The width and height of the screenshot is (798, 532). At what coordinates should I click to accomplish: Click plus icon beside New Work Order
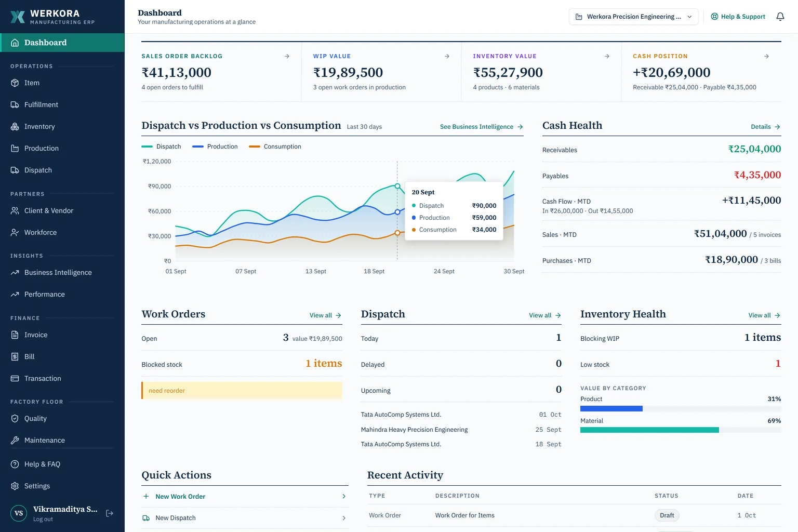(x=146, y=497)
